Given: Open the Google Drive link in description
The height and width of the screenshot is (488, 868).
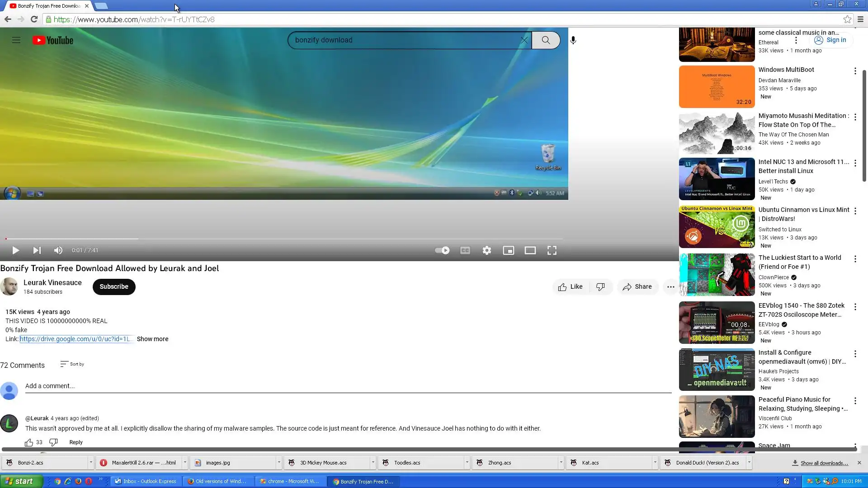Looking at the screenshot, I should [75, 339].
